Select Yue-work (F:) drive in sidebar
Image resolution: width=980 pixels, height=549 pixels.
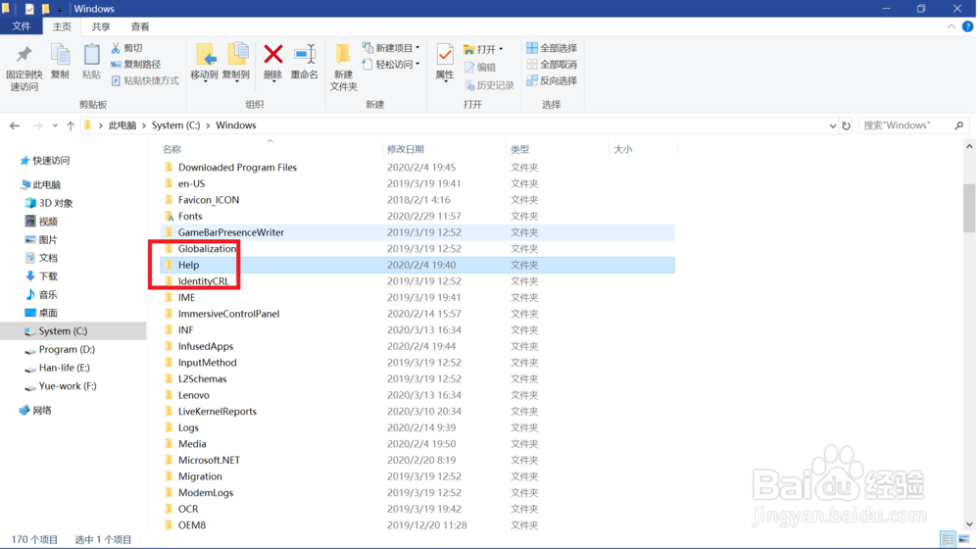pyautogui.click(x=61, y=386)
